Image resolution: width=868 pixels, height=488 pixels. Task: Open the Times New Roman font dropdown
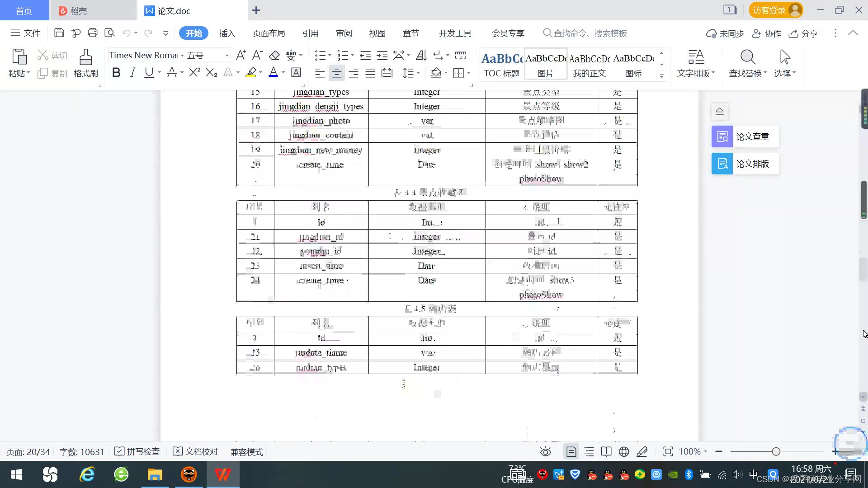pos(182,55)
